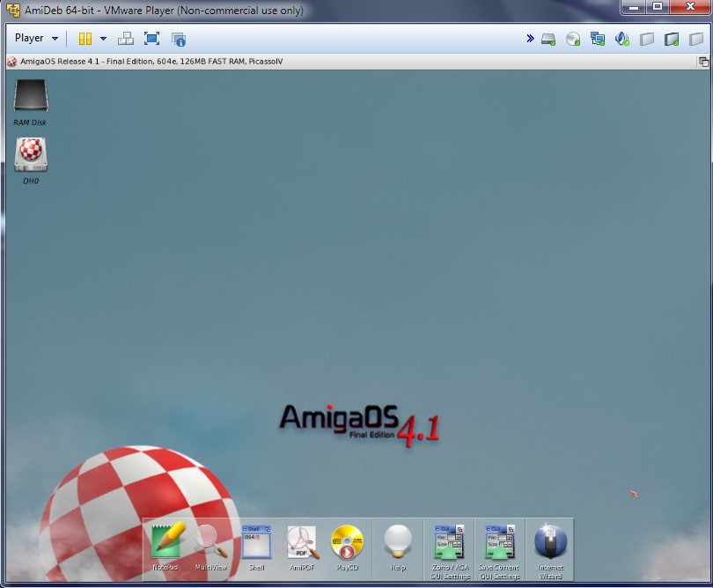
Task: Open Zorro / AGA GUI Settings
Action: click(449, 542)
